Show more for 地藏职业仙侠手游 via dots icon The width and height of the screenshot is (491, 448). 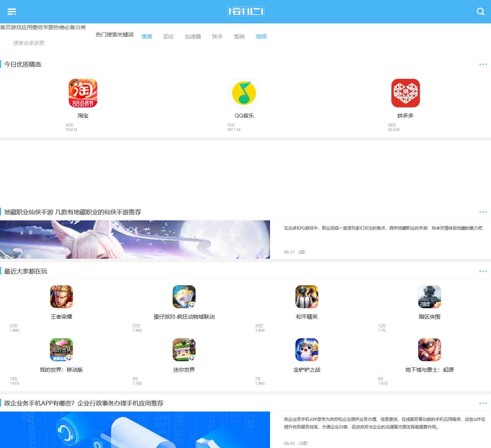[x=483, y=212]
